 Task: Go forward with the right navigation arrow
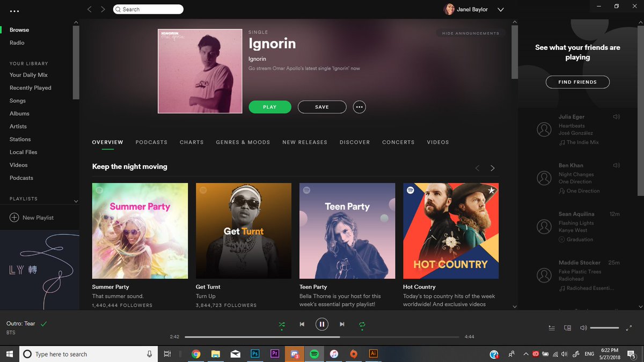click(103, 9)
